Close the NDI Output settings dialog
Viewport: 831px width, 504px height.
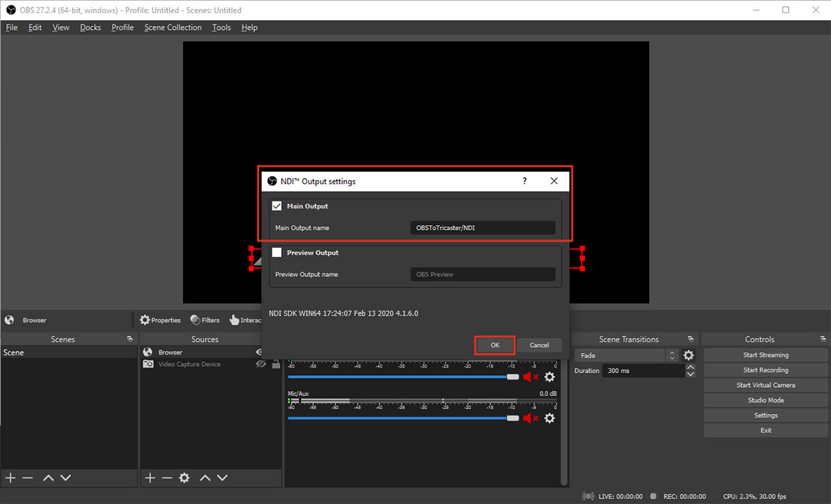coord(554,181)
